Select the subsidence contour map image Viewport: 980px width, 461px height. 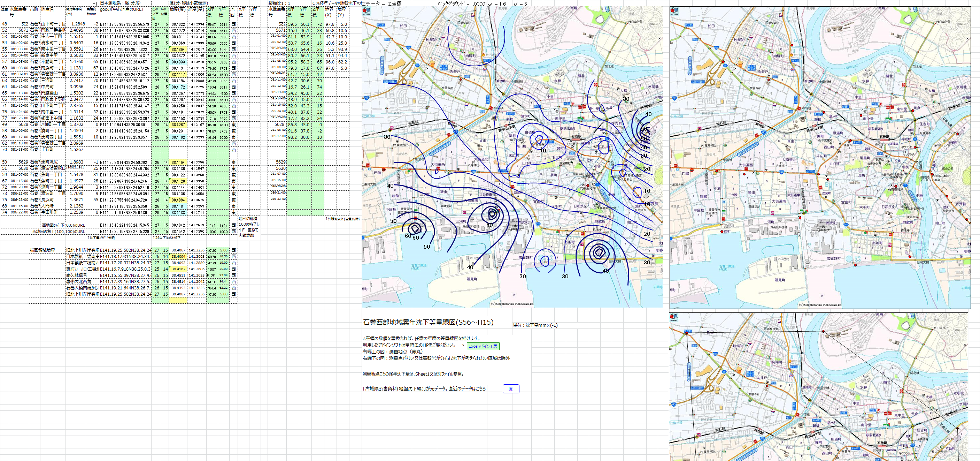click(512, 157)
